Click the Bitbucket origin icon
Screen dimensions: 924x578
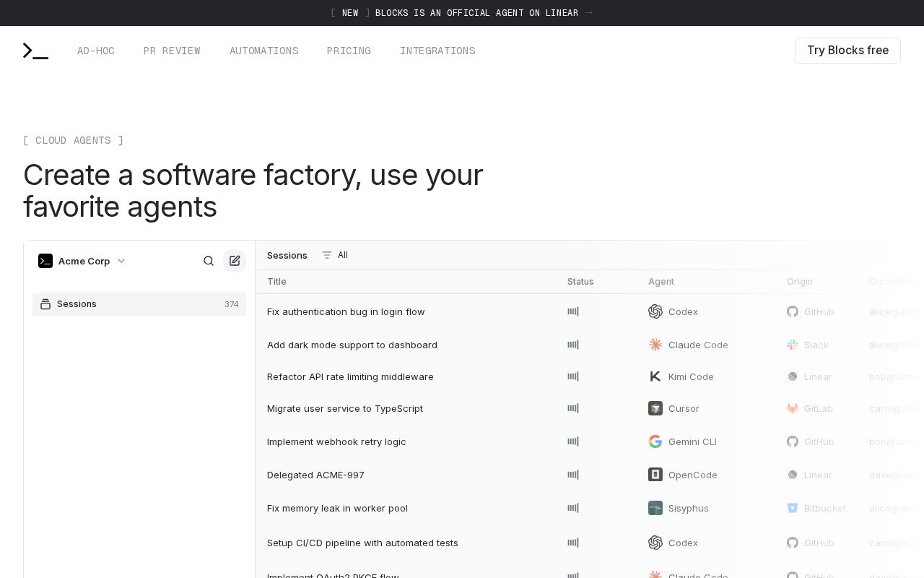[x=793, y=508]
